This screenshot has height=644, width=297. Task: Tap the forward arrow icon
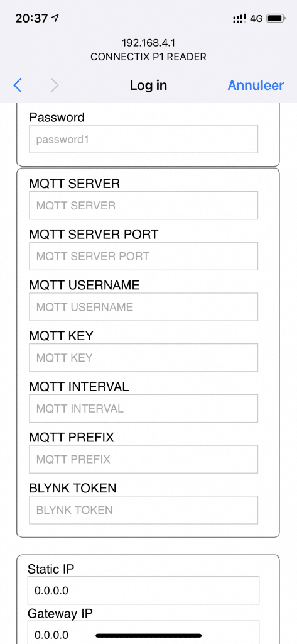pos(55,86)
